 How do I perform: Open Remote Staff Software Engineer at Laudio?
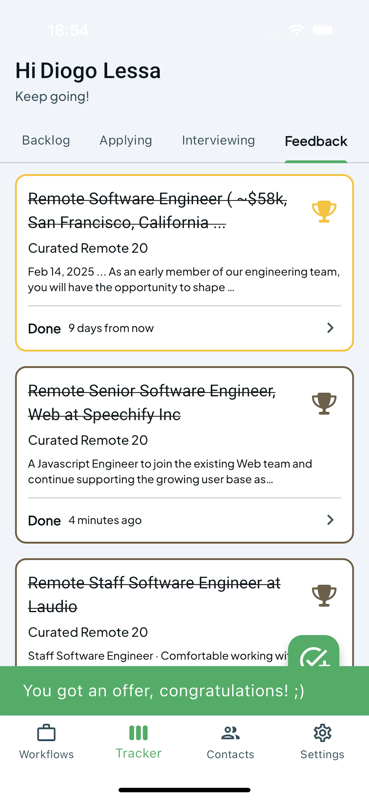point(154,594)
